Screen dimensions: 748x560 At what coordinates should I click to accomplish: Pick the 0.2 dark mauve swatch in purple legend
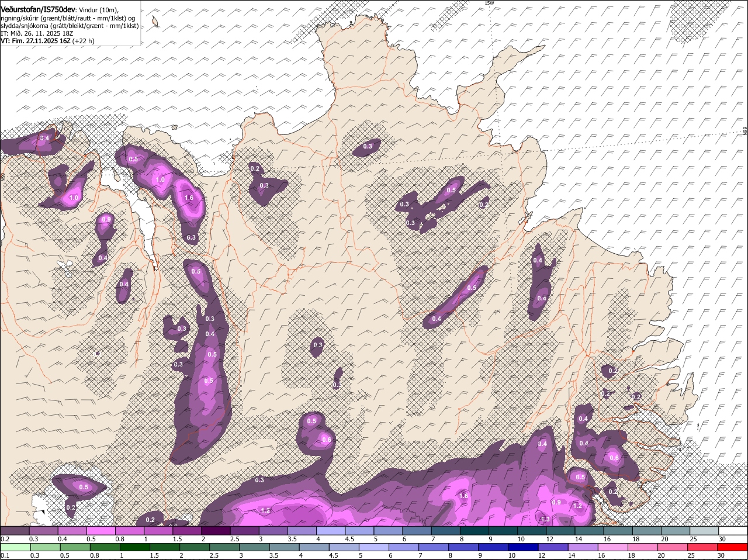15,531
